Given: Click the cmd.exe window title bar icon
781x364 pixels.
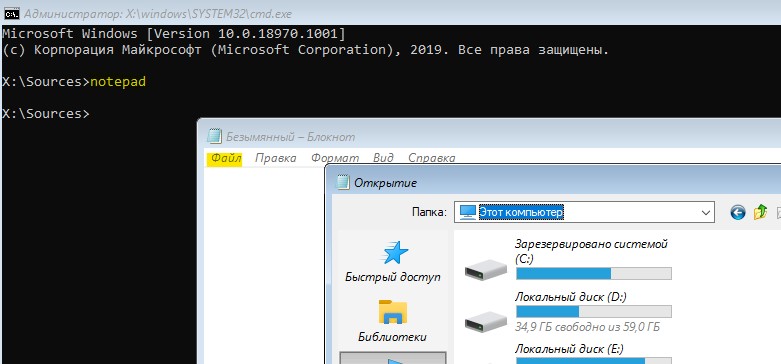Looking at the screenshot, I should point(11,14).
